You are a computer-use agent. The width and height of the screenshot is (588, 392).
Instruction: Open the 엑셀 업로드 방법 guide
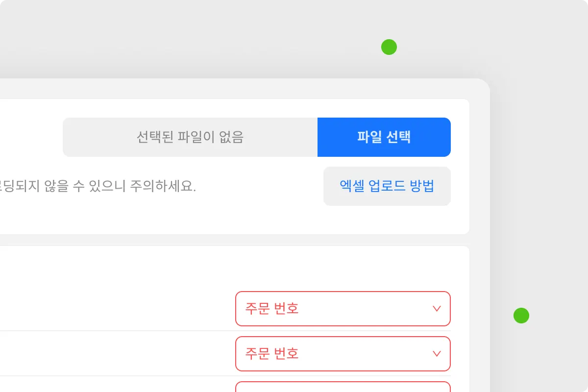[387, 186]
